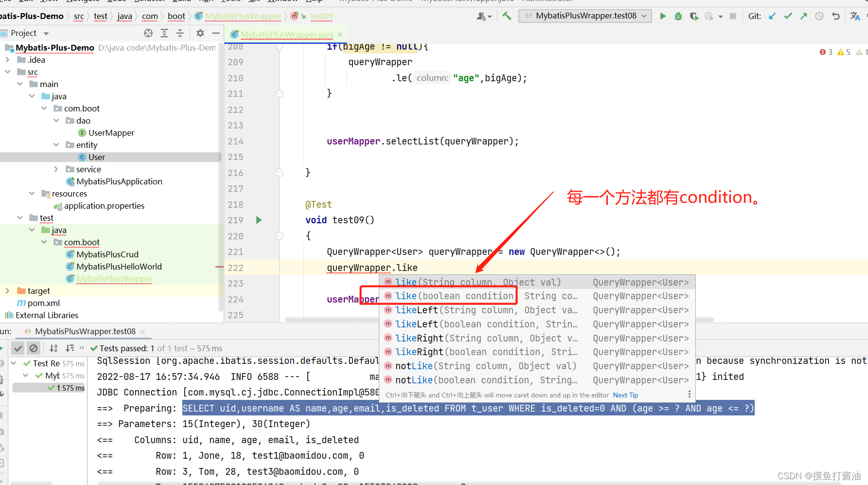Click the red error count indicator
Screen dimensions: 868x485
pos(826,52)
